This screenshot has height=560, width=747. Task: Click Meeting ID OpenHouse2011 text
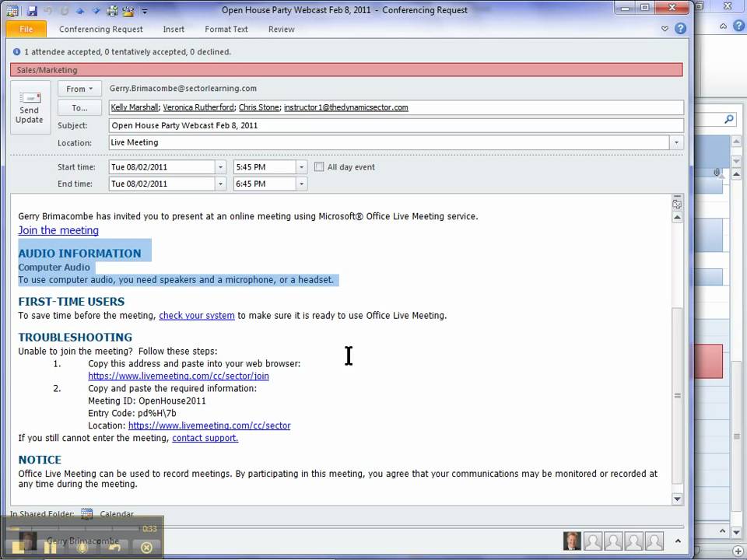(147, 401)
